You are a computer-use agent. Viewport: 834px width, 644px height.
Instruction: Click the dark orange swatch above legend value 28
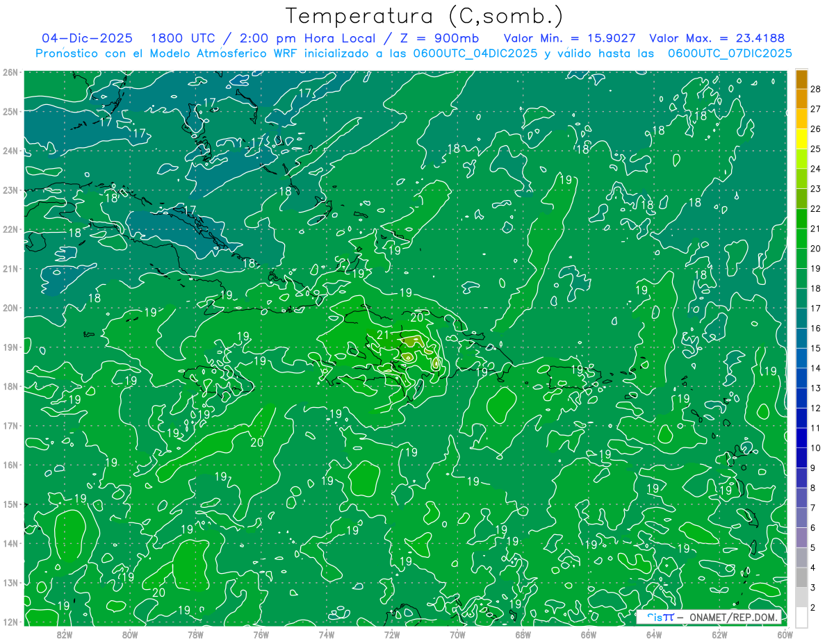tap(801, 79)
